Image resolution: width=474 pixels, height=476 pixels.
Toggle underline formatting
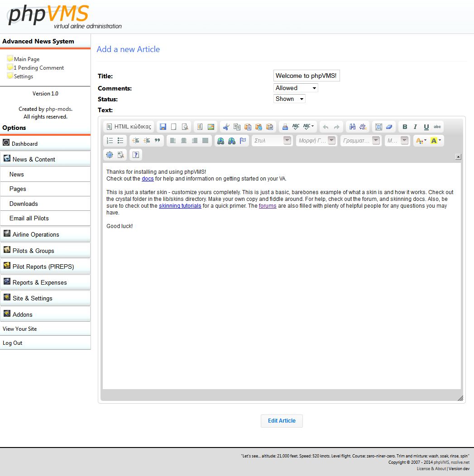point(426,127)
